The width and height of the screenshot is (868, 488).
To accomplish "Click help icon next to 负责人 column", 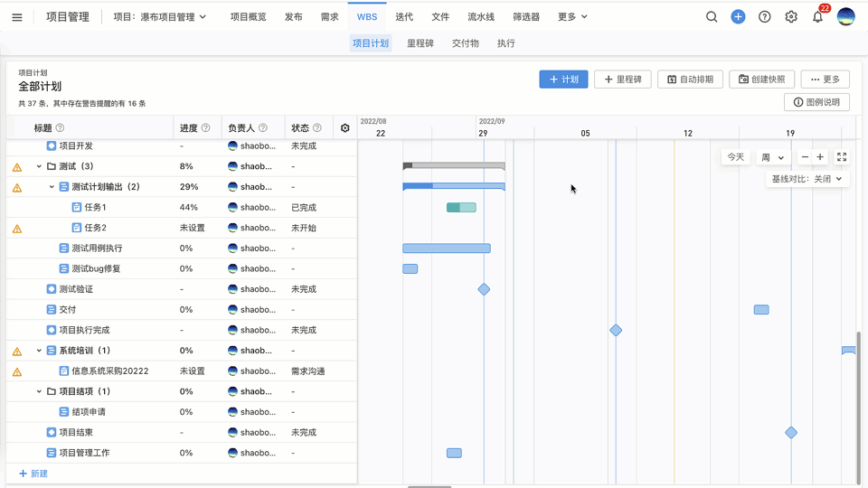I will 263,127.
